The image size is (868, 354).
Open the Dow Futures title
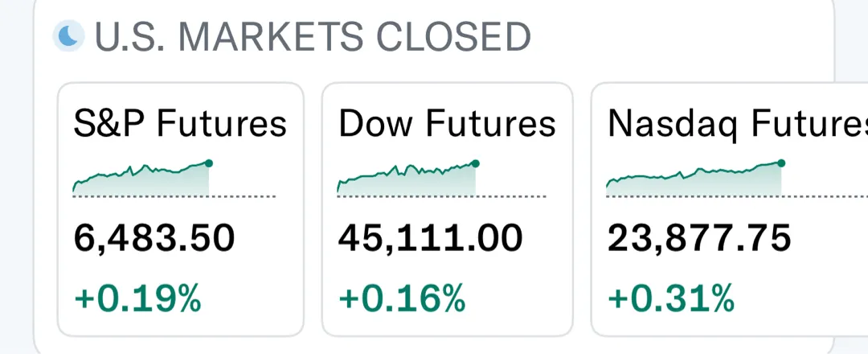tap(447, 124)
